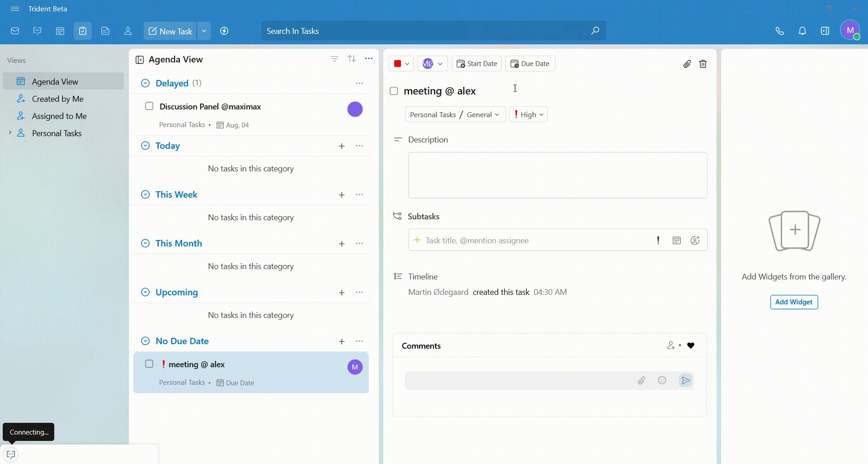Click the Add Widget button

coord(794,302)
